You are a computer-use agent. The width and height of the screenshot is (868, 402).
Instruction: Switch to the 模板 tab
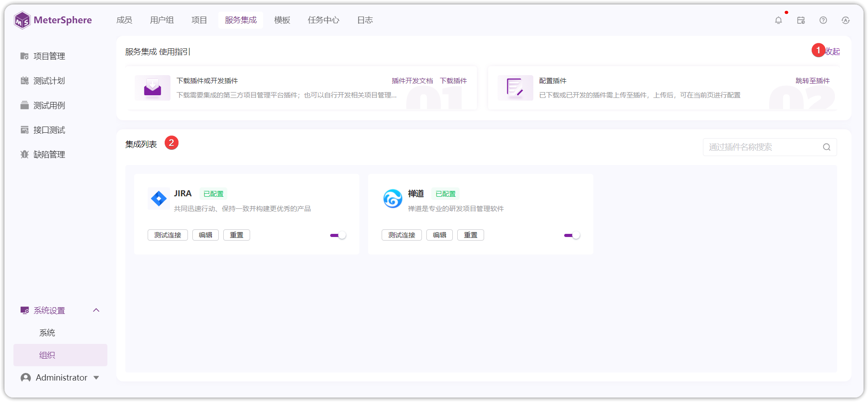pos(282,20)
